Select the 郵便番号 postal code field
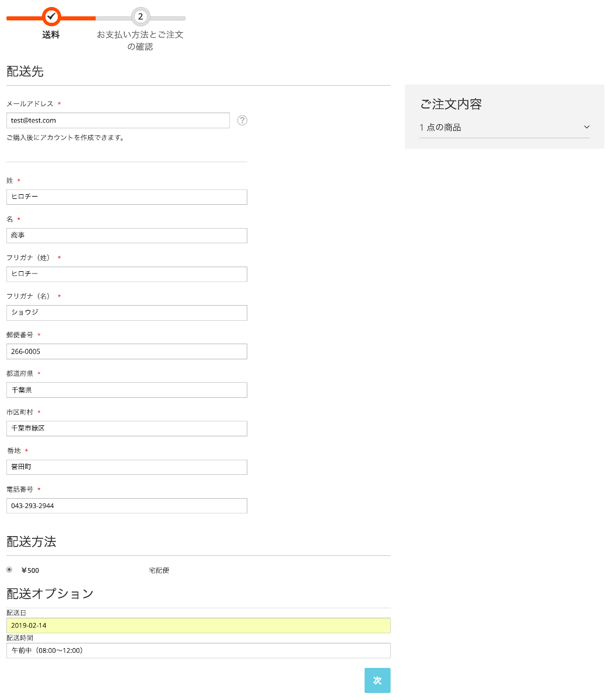This screenshot has width=609, height=700. coord(127,351)
